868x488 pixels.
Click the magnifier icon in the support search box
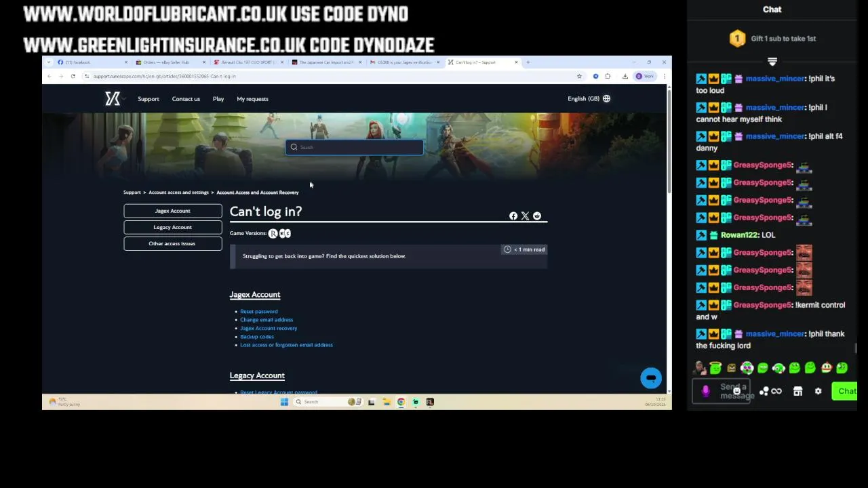294,147
